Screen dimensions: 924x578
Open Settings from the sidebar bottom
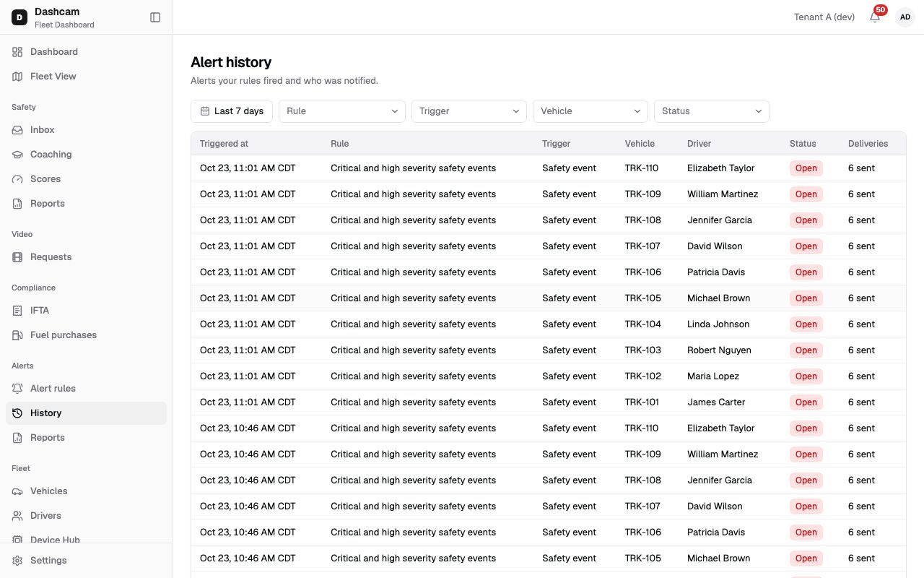[x=87, y=561]
